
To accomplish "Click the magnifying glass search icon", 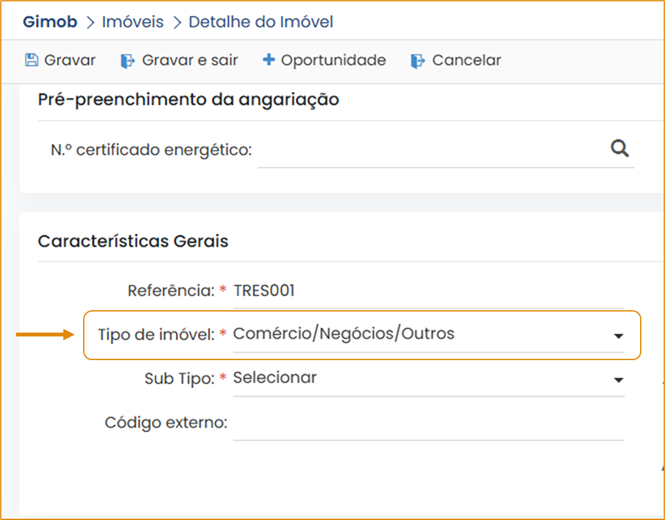I will [620, 149].
